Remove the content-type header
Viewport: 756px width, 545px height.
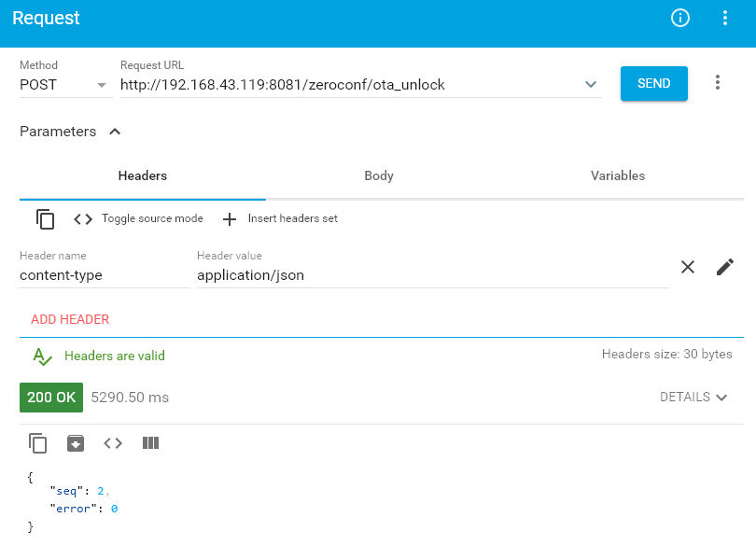click(688, 267)
